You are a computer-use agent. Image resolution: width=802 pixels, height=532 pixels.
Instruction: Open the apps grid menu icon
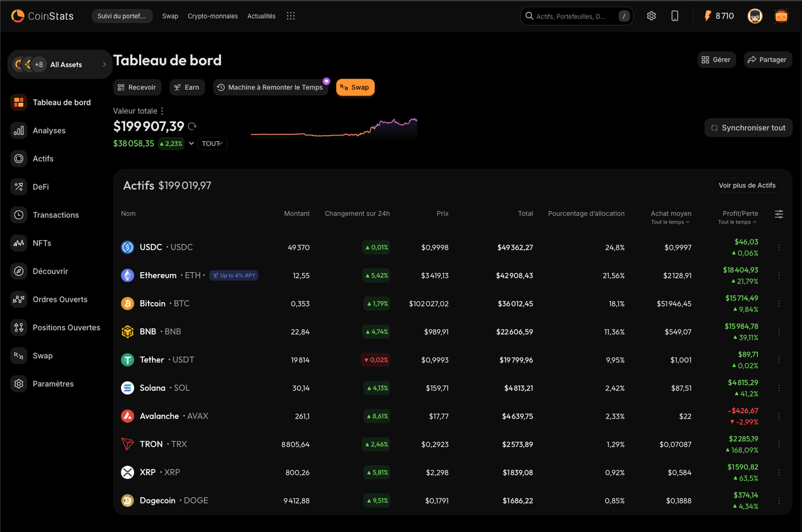tap(290, 16)
